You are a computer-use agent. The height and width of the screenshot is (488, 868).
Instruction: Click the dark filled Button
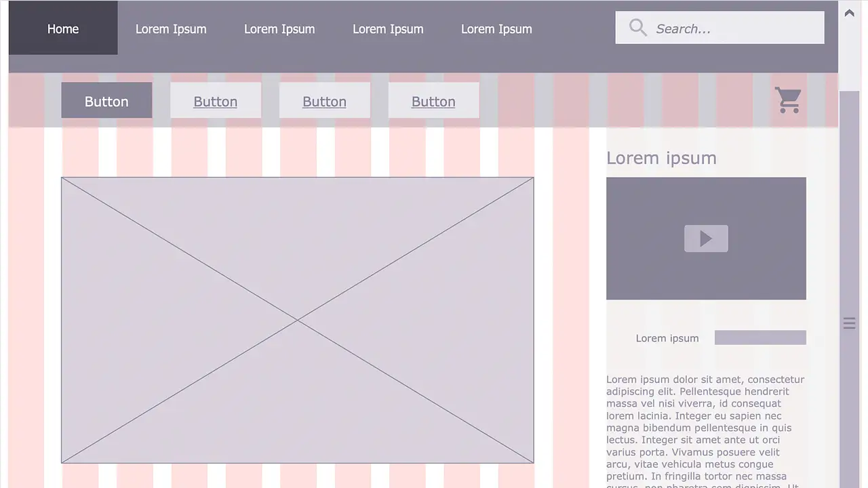coord(106,100)
